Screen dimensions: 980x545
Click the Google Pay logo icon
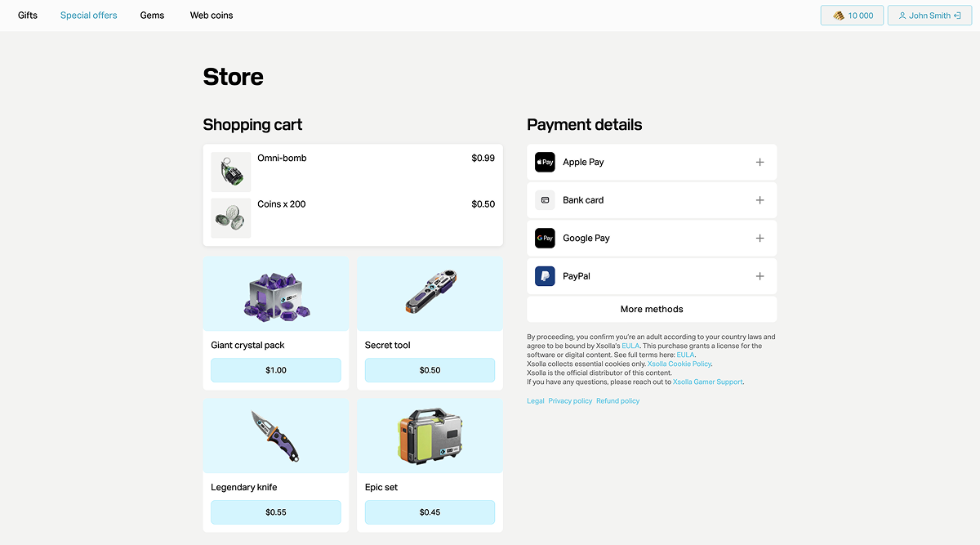point(545,238)
